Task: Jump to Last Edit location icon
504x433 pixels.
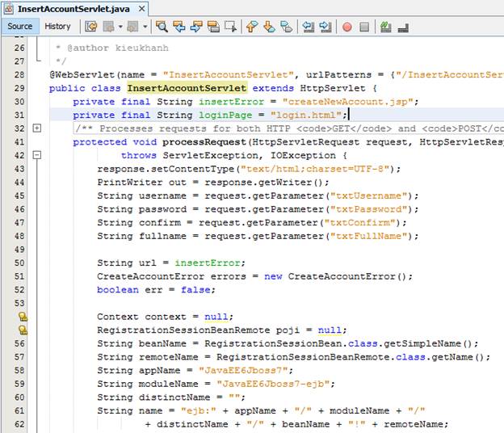Action: pyautogui.click(x=91, y=27)
